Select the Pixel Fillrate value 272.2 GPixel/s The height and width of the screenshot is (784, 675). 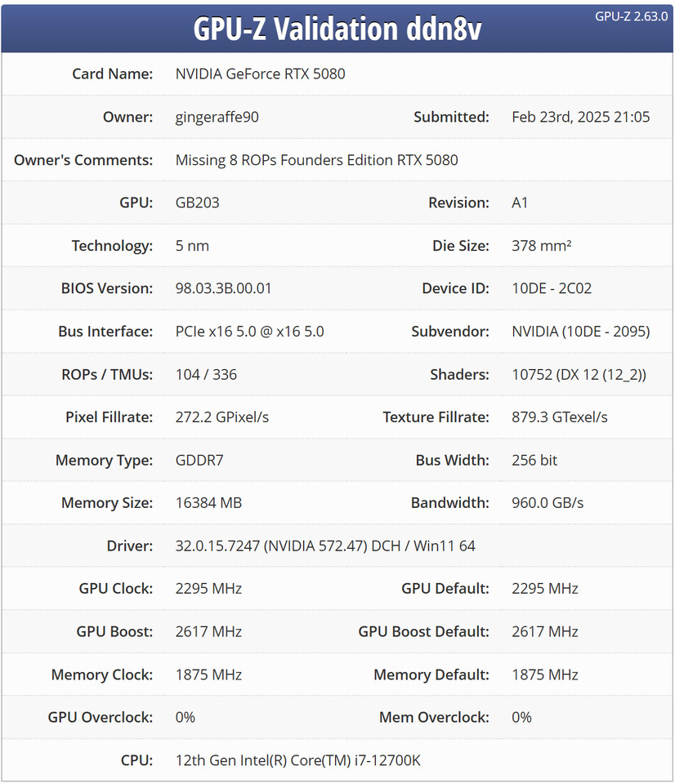click(x=222, y=417)
